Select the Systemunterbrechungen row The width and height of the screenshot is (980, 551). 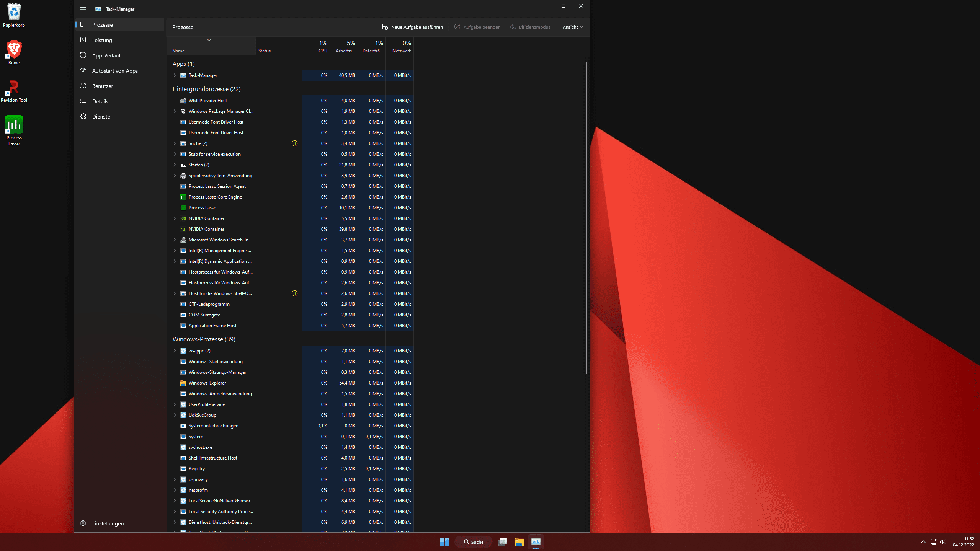[x=290, y=426]
